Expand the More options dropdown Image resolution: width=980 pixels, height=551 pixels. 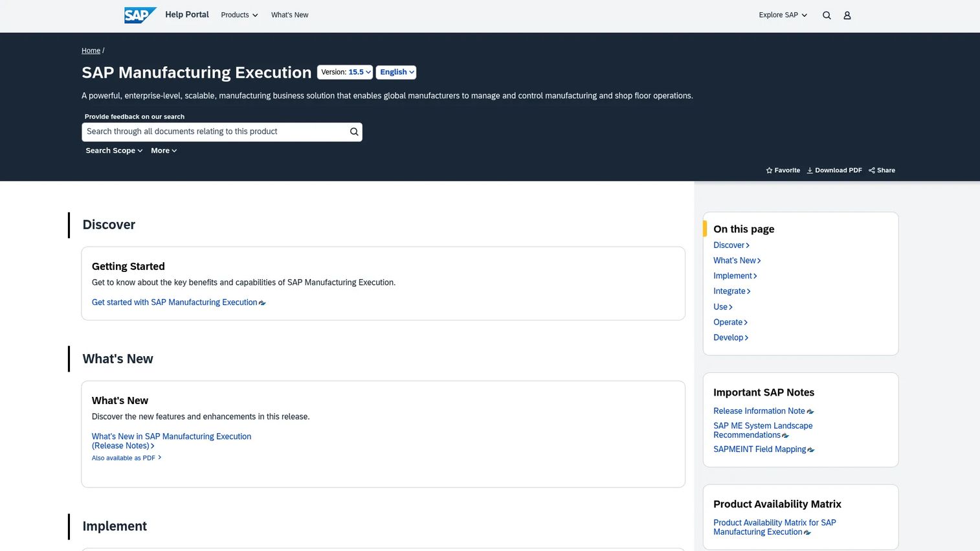point(164,151)
